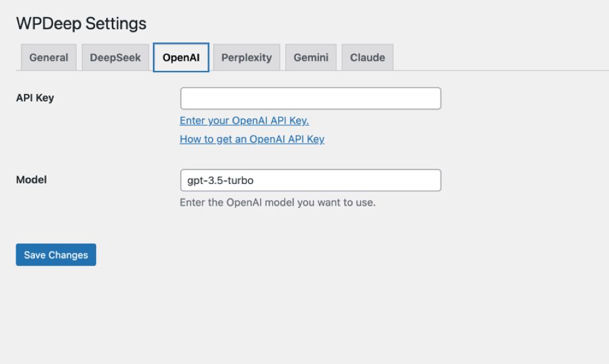Click the word 'WPDeep' in the page title
Viewport: 609px width, 364px height.
pos(48,24)
